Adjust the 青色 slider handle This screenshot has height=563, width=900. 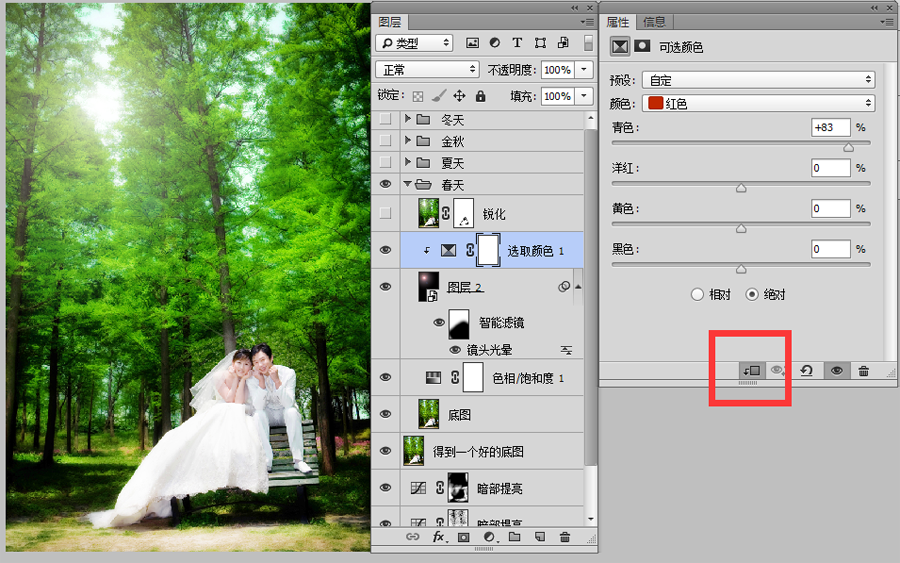848,147
